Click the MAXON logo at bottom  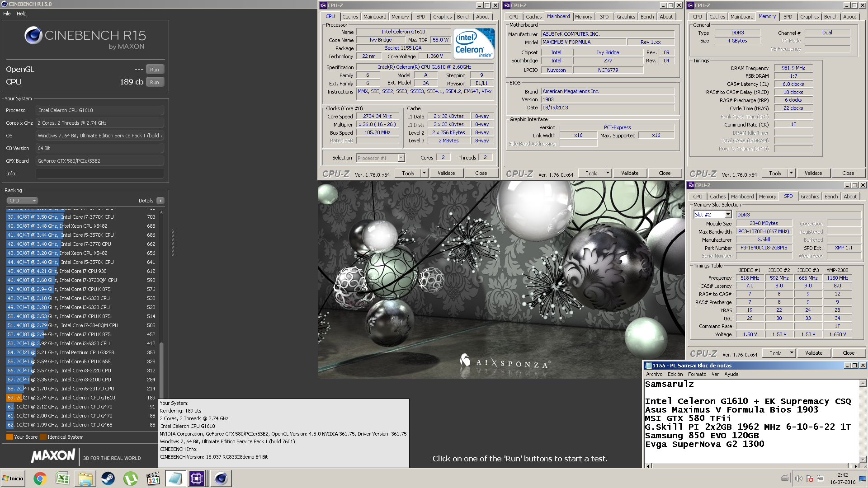53,456
